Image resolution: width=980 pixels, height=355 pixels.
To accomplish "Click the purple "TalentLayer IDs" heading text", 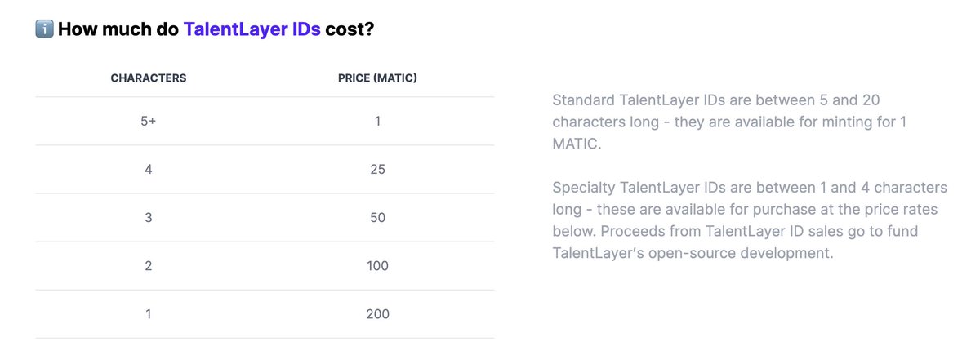I will [252, 30].
